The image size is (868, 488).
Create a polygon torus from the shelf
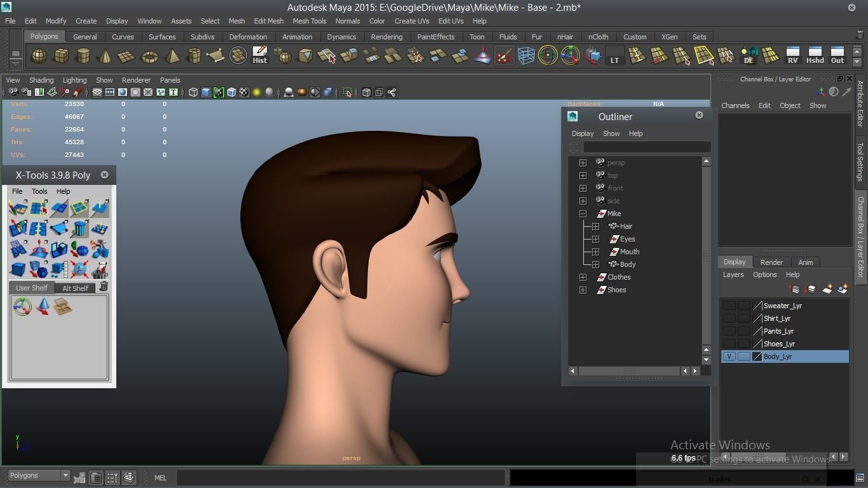149,56
